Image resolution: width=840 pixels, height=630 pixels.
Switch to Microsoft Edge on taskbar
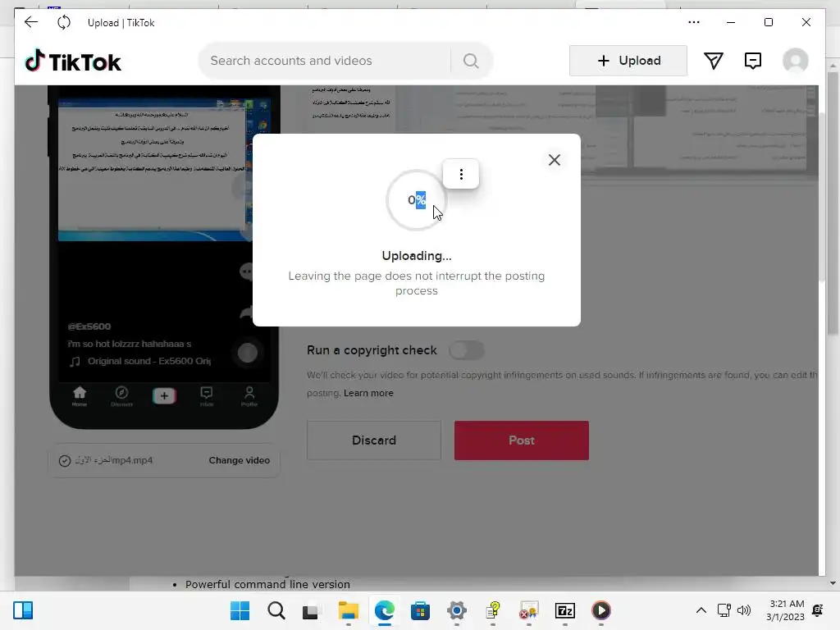coord(384,610)
